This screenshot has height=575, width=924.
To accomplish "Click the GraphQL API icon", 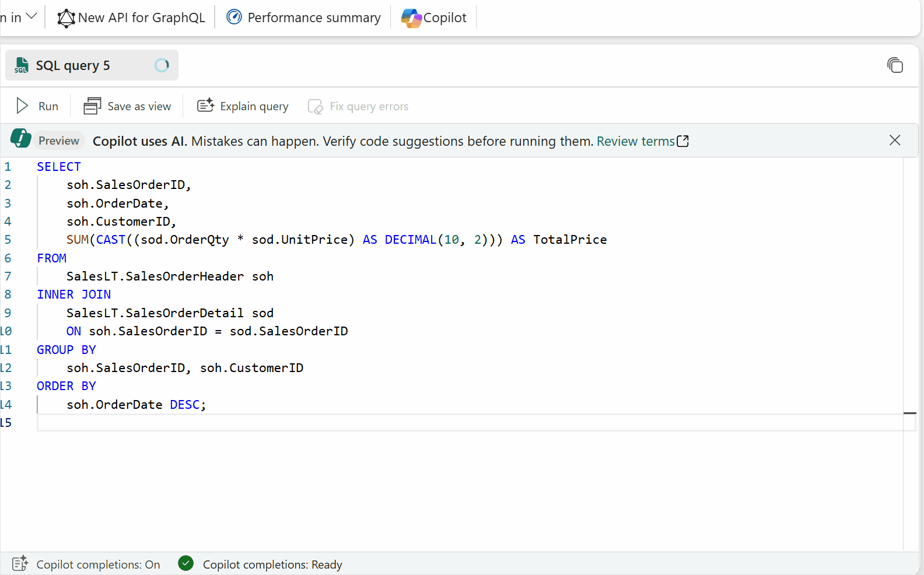I will coord(66,18).
